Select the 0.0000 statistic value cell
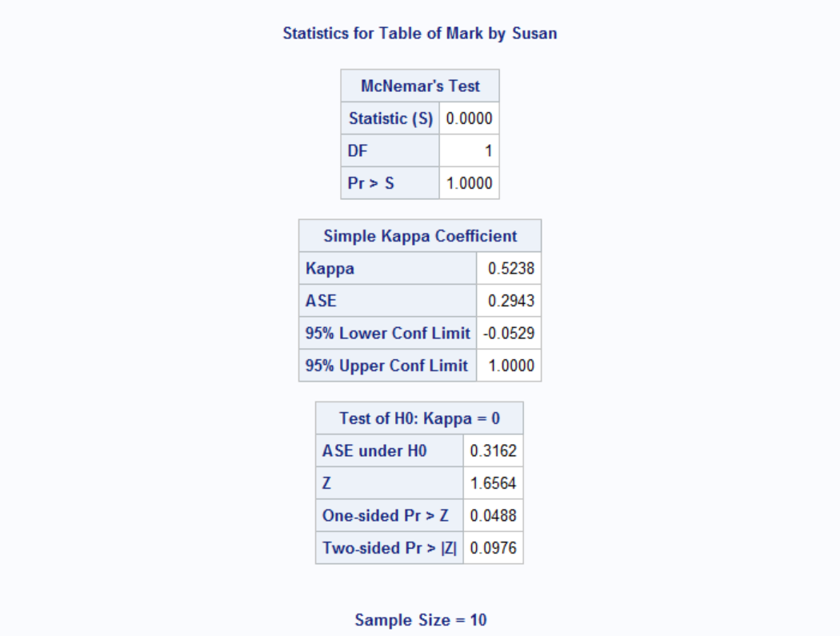The height and width of the screenshot is (636, 840). (470, 118)
